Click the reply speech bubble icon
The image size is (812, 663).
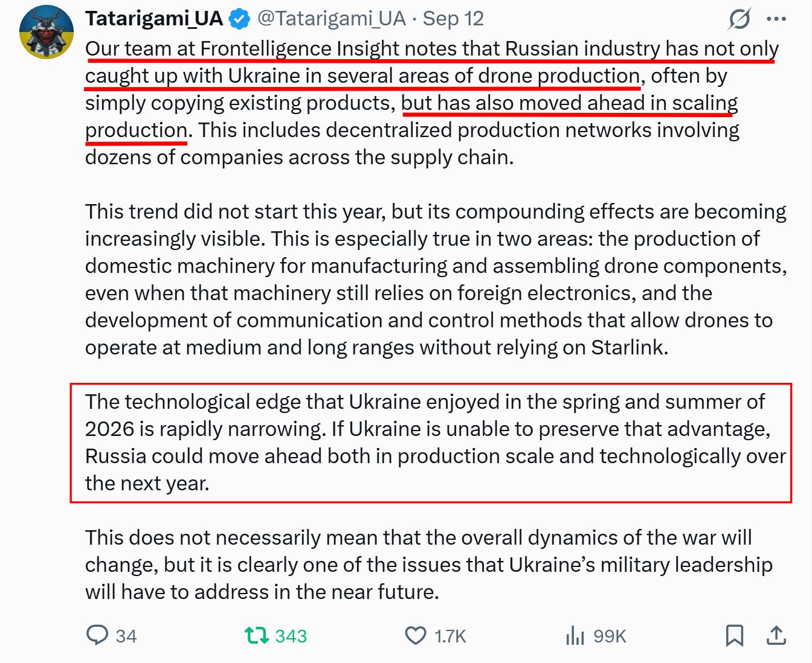click(97, 635)
